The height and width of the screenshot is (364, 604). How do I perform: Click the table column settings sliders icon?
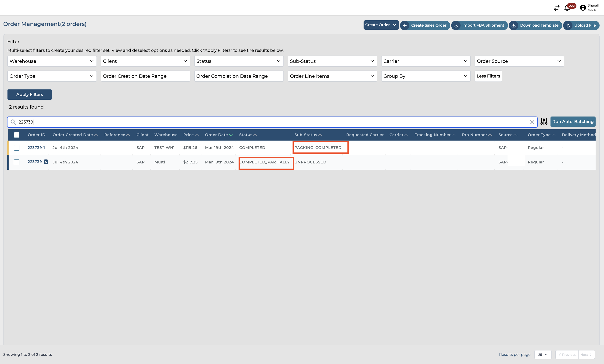point(544,122)
